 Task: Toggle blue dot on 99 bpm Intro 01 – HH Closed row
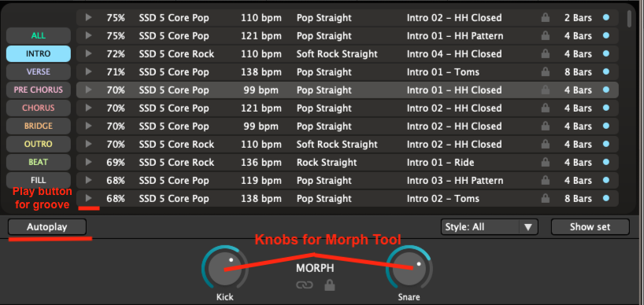[605, 90]
